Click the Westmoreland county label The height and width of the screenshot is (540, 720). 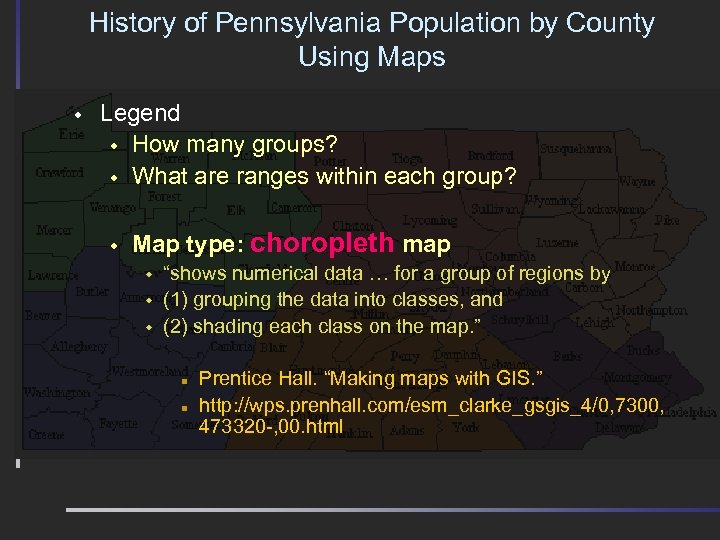pos(150,371)
